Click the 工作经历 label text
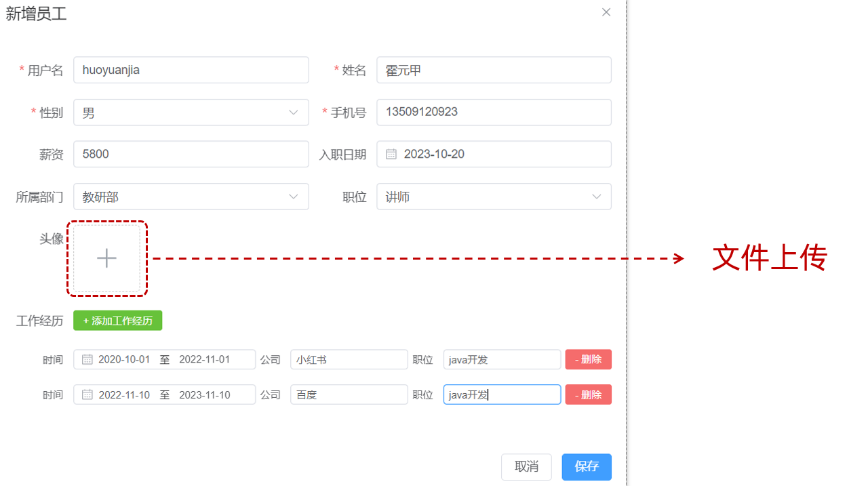868x486 pixels. click(x=39, y=321)
